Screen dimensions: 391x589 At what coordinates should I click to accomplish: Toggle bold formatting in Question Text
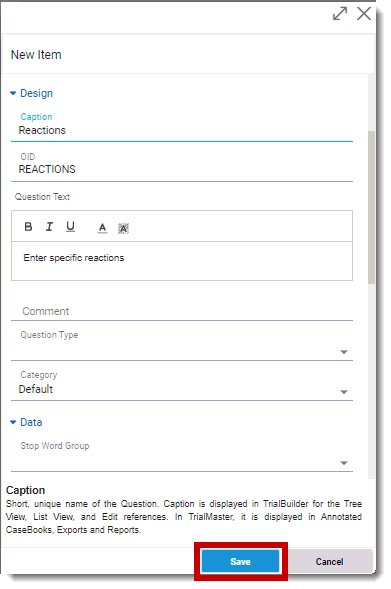pos(28,227)
